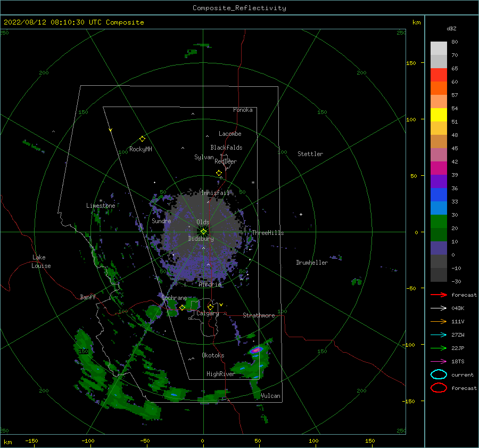Click the yellow diamond marker above Calgary label
The height and width of the screenshot is (448, 479).
(x=210, y=307)
